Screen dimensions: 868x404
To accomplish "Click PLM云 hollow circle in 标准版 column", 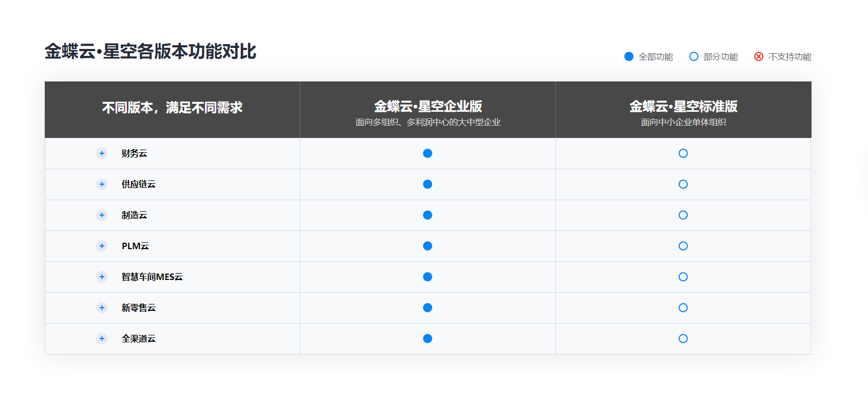I will (x=683, y=246).
